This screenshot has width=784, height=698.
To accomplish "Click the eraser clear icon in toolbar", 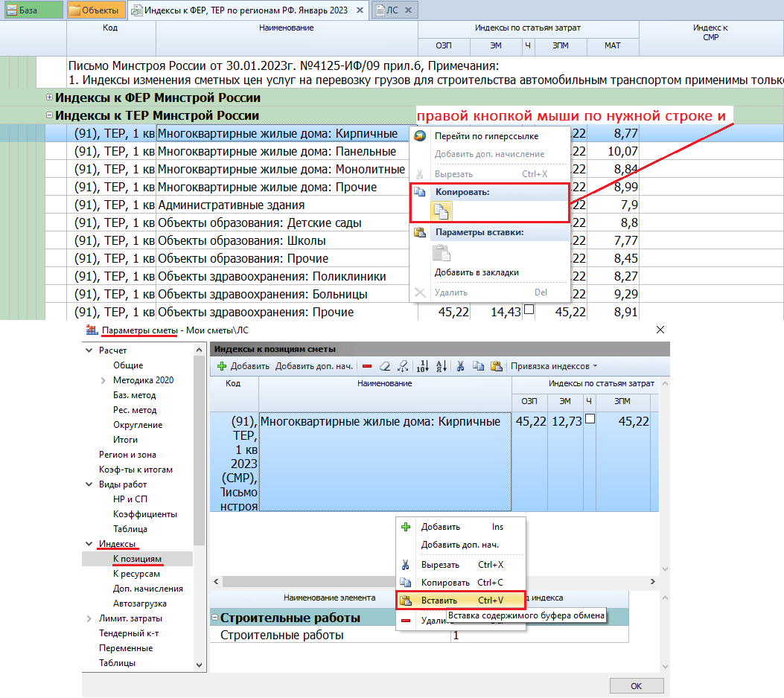I will (x=384, y=366).
